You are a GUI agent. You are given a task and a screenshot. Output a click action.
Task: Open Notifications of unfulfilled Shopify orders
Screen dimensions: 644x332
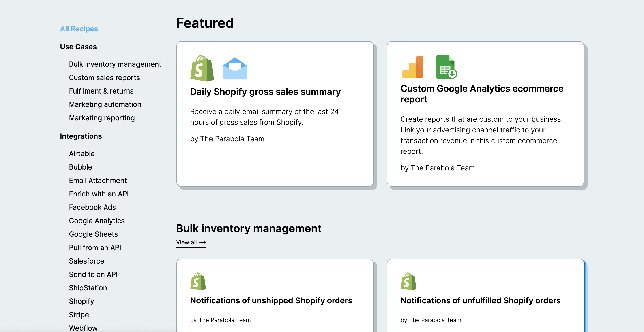[x=481, y=300]
